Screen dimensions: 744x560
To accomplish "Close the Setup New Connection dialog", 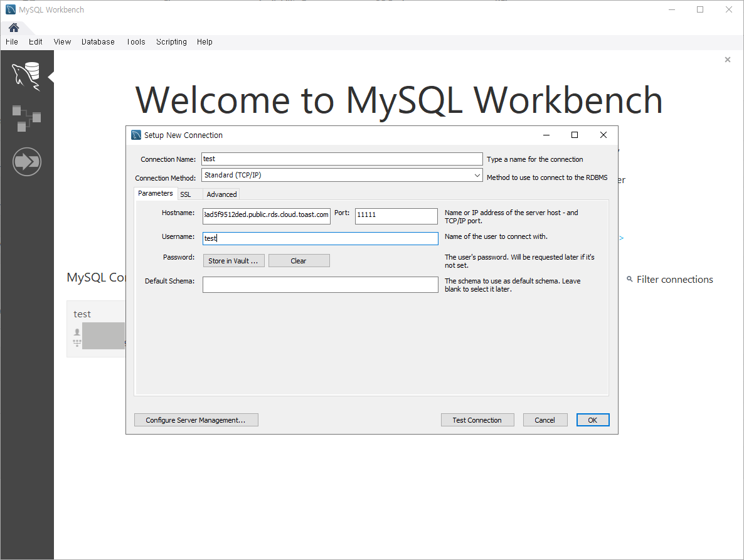I will 603,135.
